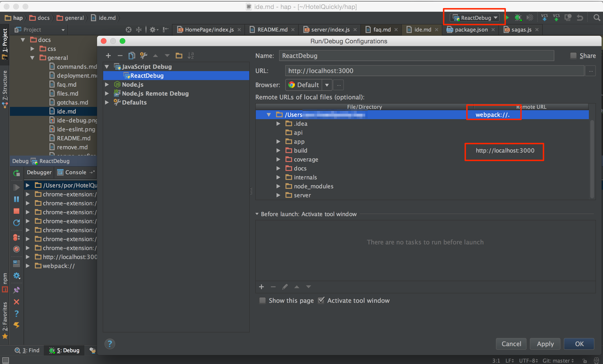Click the ReactDebug run configuration dropdown

(474, 18)
